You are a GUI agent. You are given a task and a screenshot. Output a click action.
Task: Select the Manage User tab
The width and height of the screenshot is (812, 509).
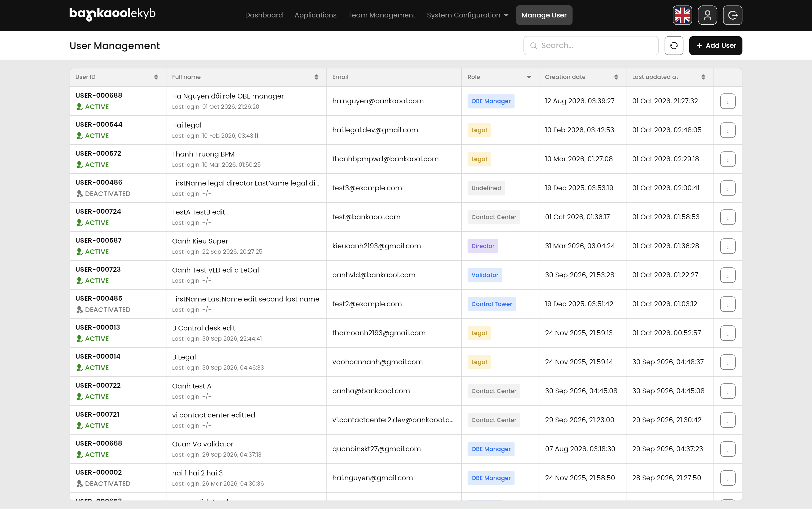pos(544,15)
